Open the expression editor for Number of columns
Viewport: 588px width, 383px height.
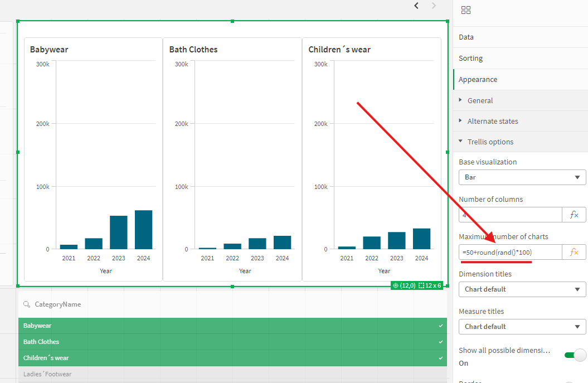click(x=574, y=214)
